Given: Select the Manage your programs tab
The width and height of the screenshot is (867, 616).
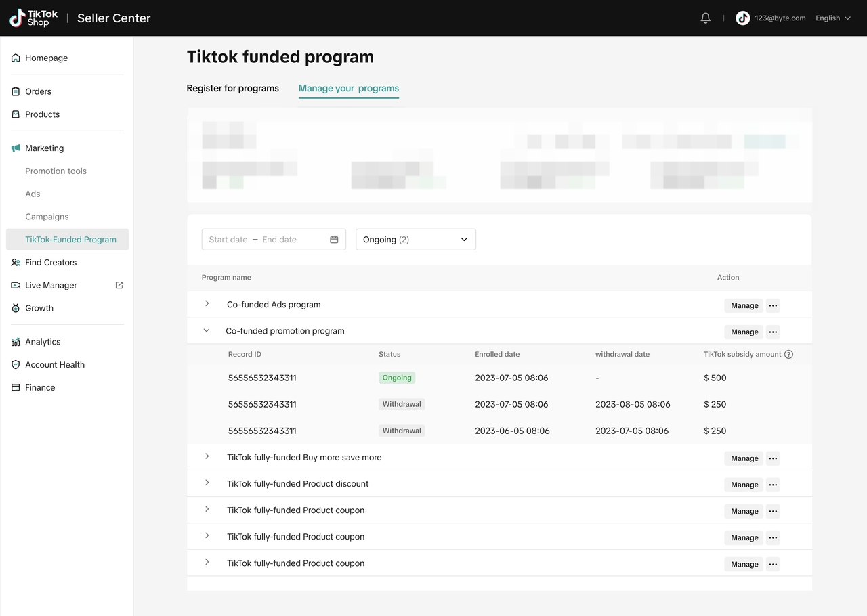Looking at the screenshot, I should pyautogui.click(x=348, y=88).
